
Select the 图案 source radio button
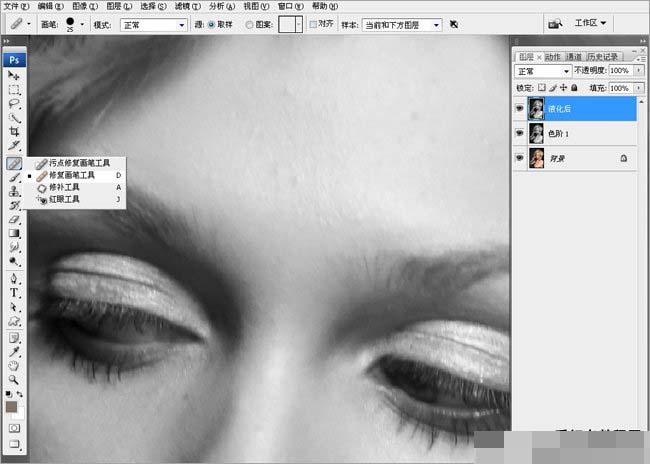coord(247,23)
